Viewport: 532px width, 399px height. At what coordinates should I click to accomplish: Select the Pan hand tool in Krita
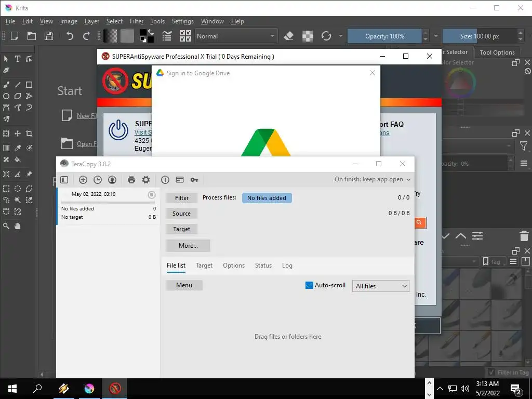click(x=17, y=226)
